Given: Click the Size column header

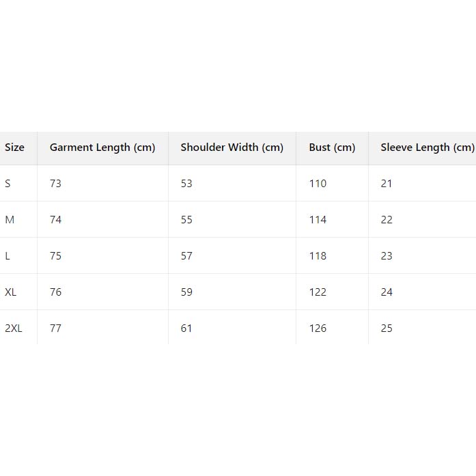Looking at the screenshot, I should click(14, 148).
